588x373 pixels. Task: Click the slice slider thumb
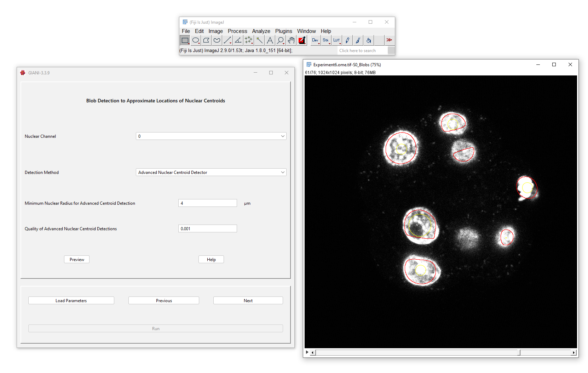tap(519, 353)
